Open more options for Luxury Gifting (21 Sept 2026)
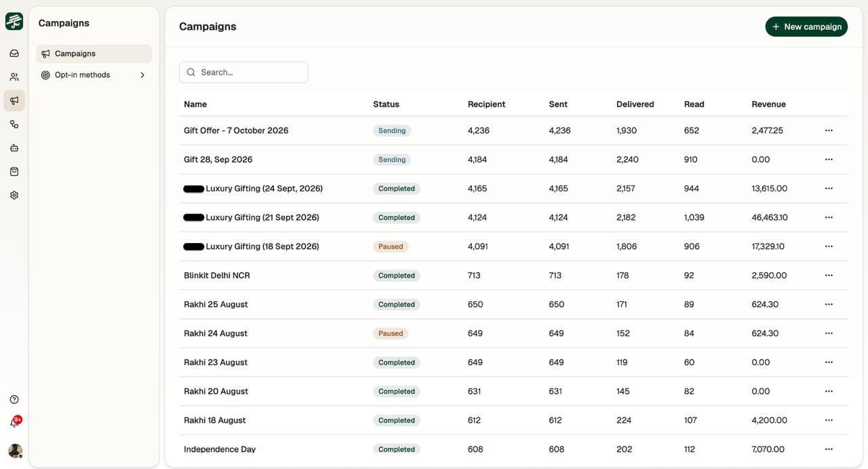The height and width of the screenshot is (469, 868). tap(829, 217)
